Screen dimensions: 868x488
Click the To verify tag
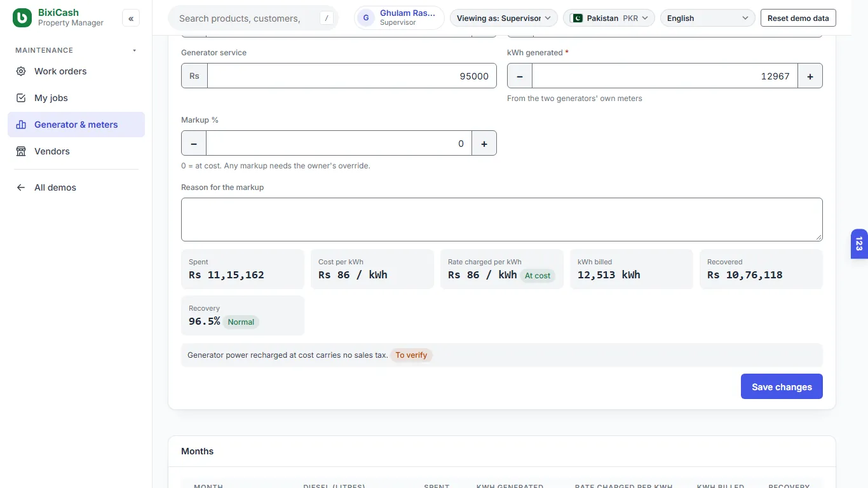click(411, 355)
